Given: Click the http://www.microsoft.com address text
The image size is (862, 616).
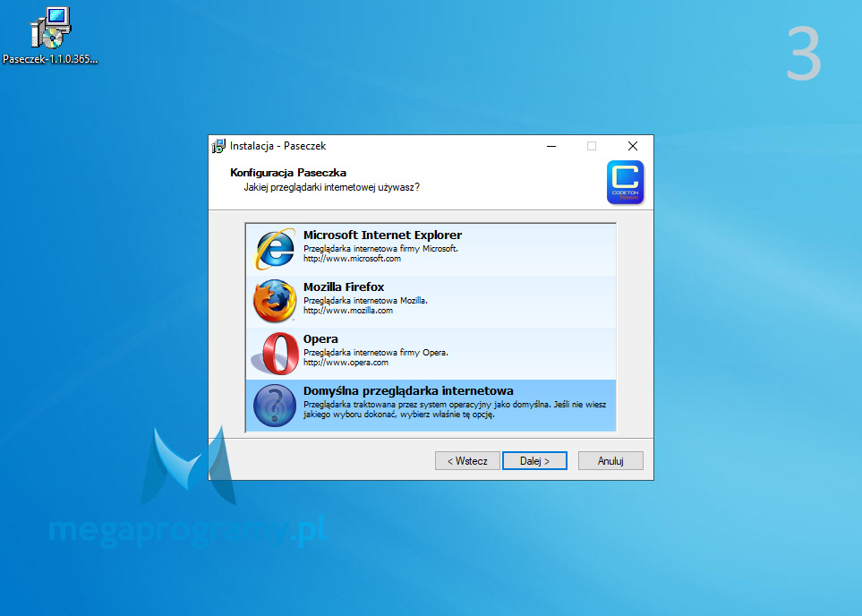Looking at the screenshot, I should (352, 259).
